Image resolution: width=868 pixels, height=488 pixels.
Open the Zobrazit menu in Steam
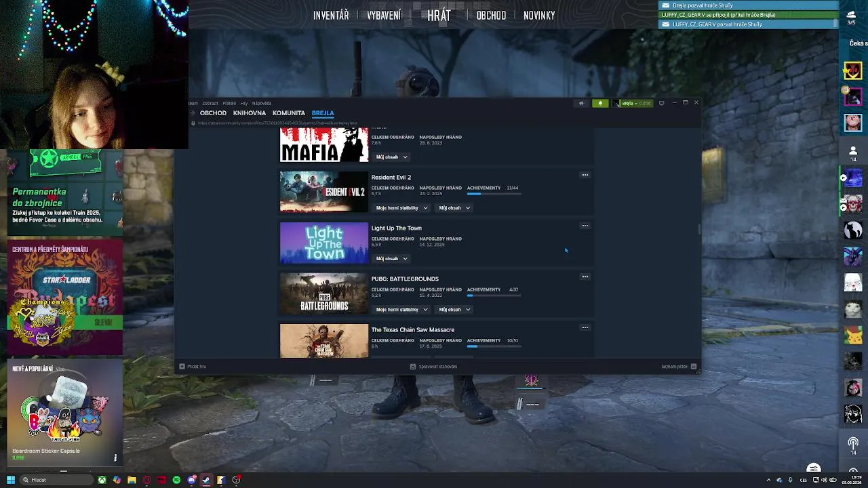[210, 103]
